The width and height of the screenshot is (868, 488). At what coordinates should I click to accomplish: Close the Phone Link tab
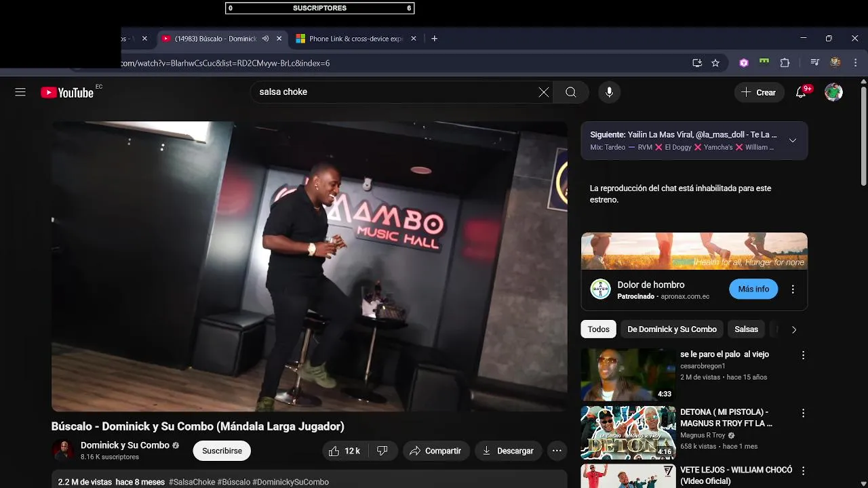tap(414, 39)
